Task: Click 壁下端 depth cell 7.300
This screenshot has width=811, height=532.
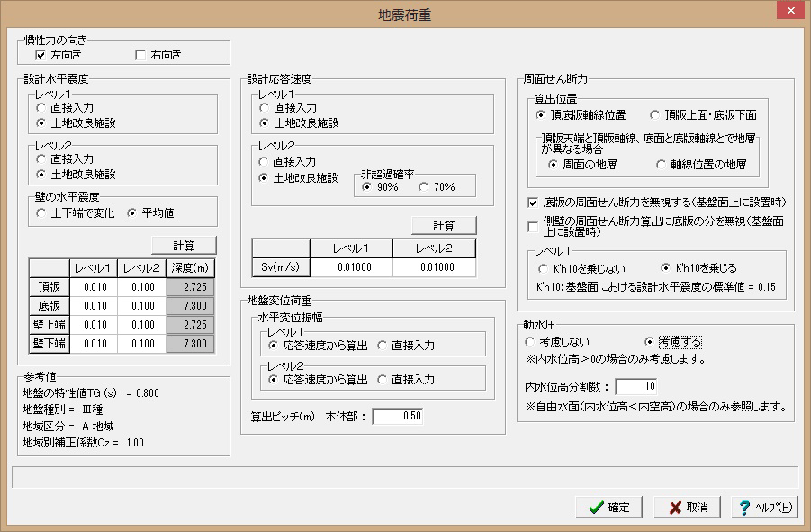Action: (x=190, y=344)
